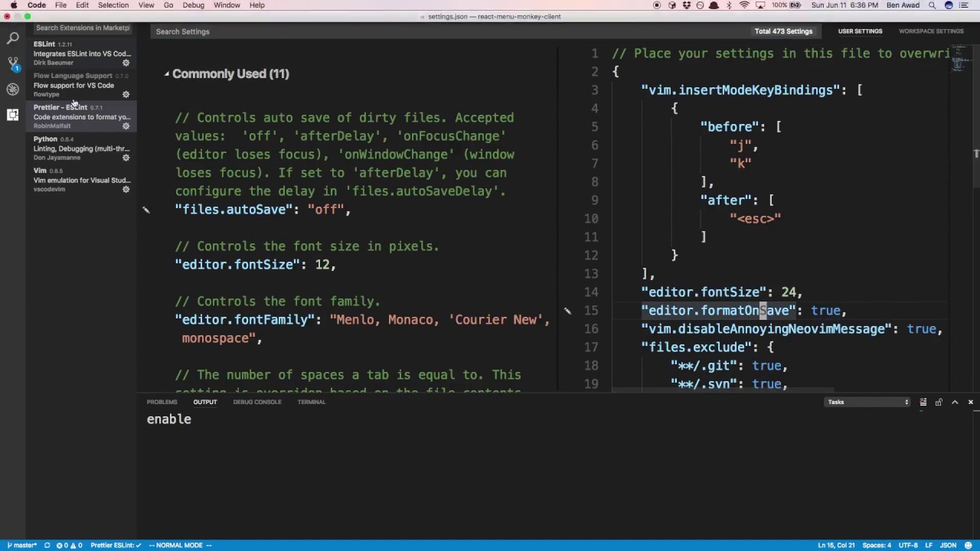Click the "vim.disableAnnoyingNeovimMessage" line
Viewport: 980px width, 551px height.
(x=792, y=329)
